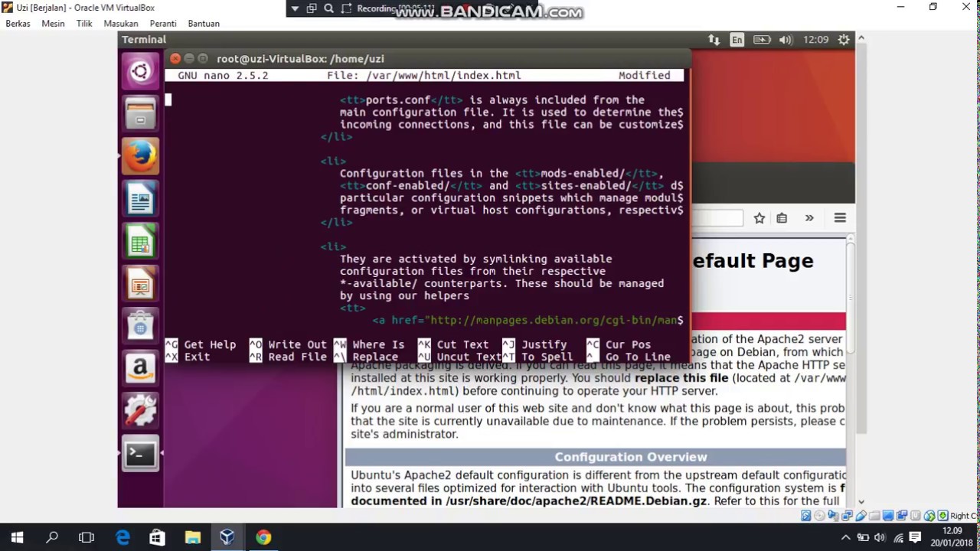980x551 pixels.
Task: Expand Firefox toolbar overflow chevron
Action: click(x=809, y=218)
